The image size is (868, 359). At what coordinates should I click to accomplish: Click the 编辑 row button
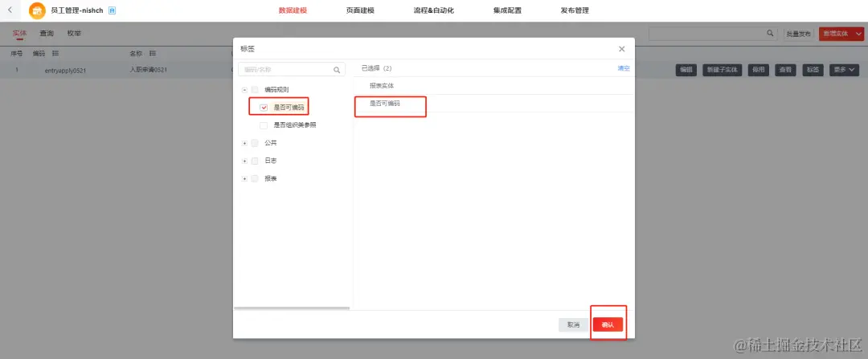point(686,70)
